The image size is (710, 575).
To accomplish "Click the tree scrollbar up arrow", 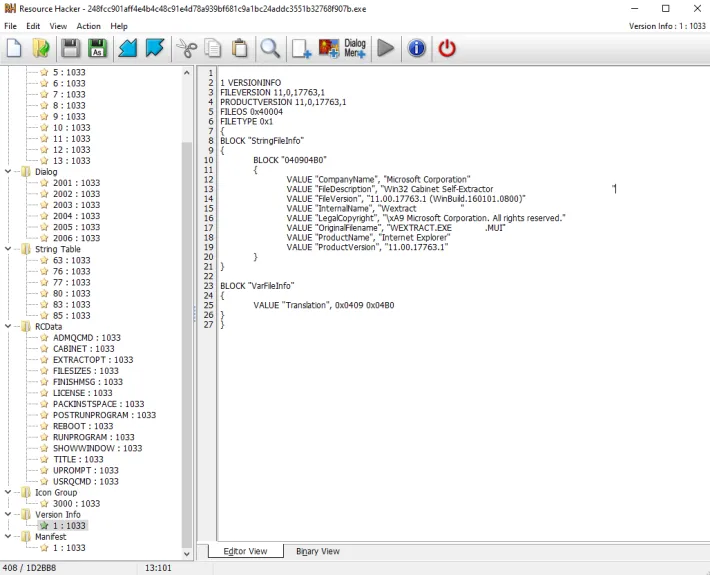I will (187, 72).
